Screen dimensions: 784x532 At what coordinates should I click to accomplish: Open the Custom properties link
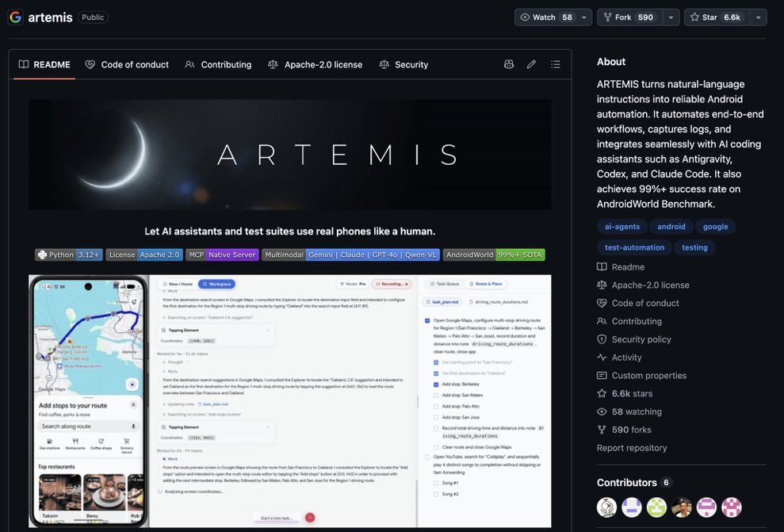642,376
